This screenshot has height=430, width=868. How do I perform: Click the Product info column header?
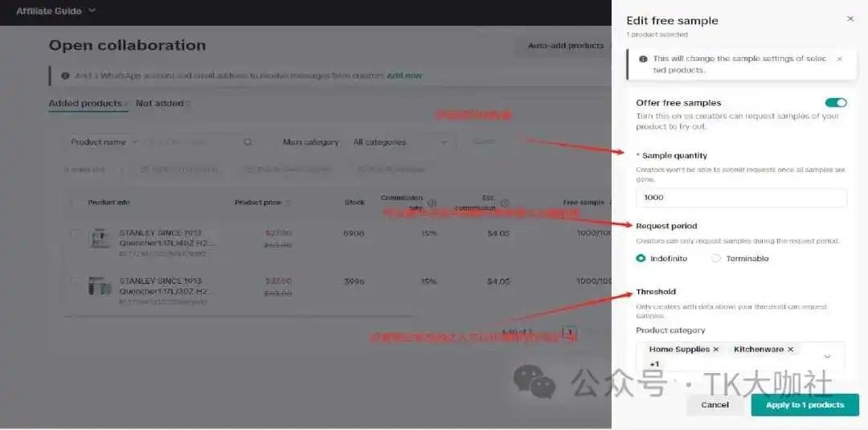point(109,203)
